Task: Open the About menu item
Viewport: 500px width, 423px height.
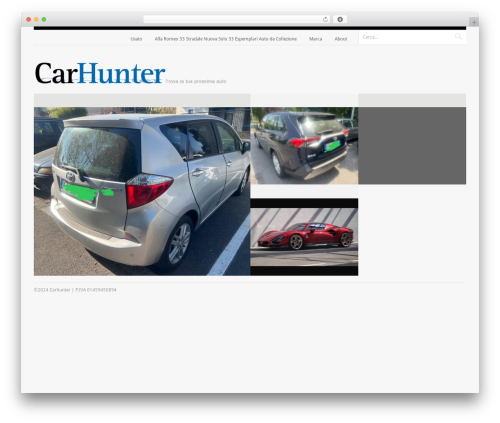Action: (x=341, y=39)
